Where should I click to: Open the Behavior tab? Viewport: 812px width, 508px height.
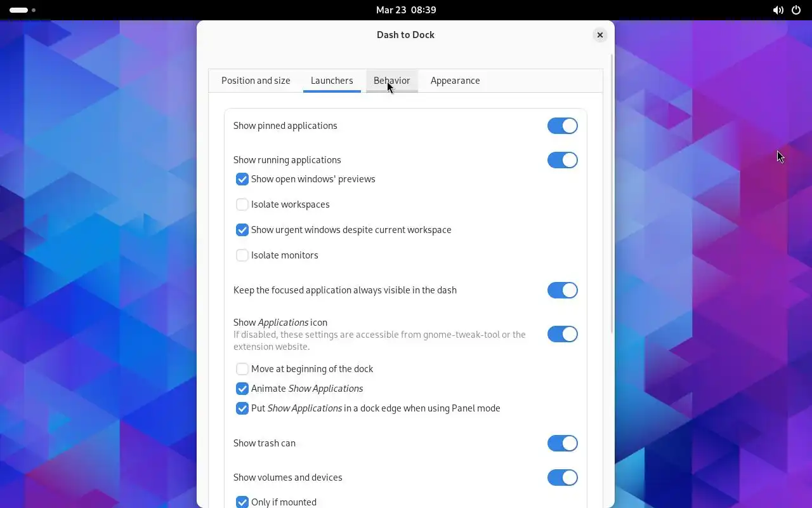(x=392, y=81)
